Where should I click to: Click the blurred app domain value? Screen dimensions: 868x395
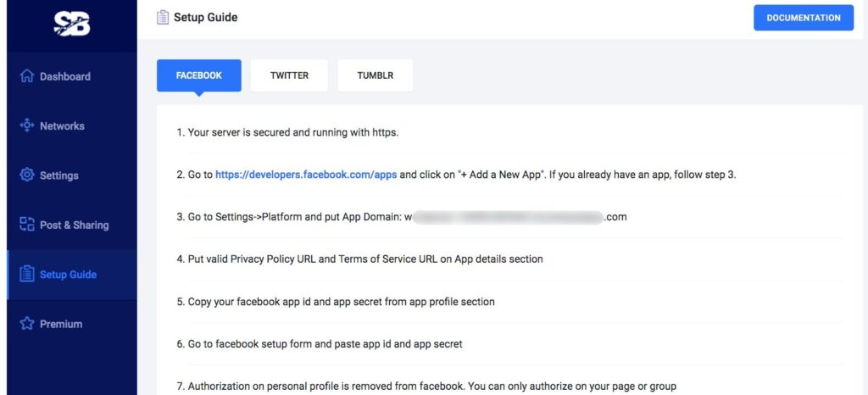508,217
